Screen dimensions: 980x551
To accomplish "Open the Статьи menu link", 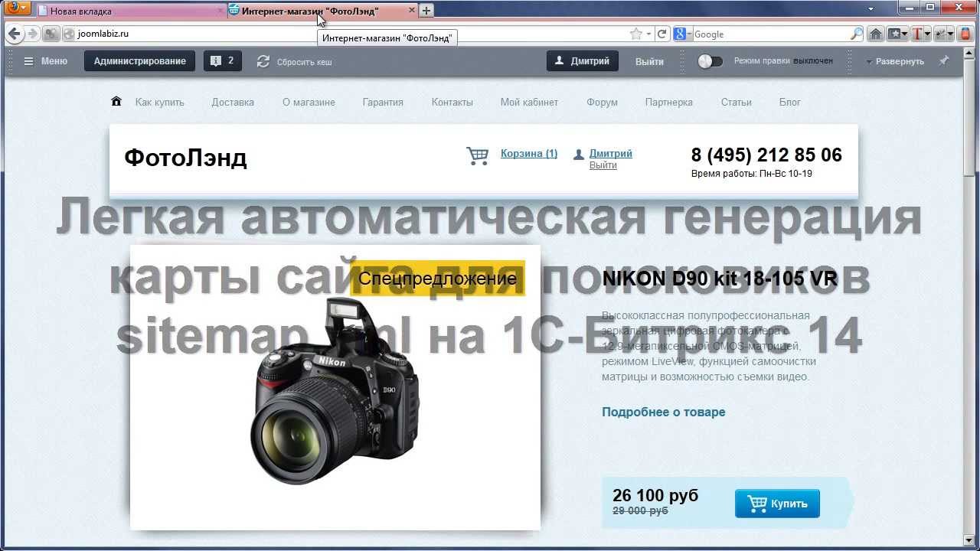I will [737, 102].
